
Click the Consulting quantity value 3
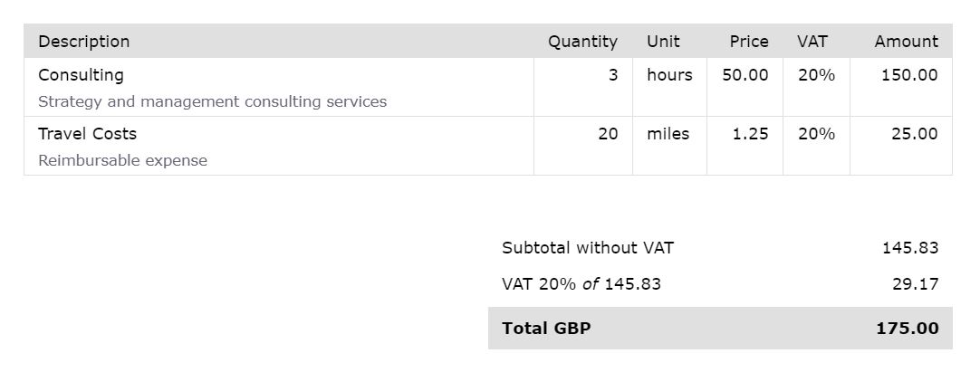click(613, 75)
